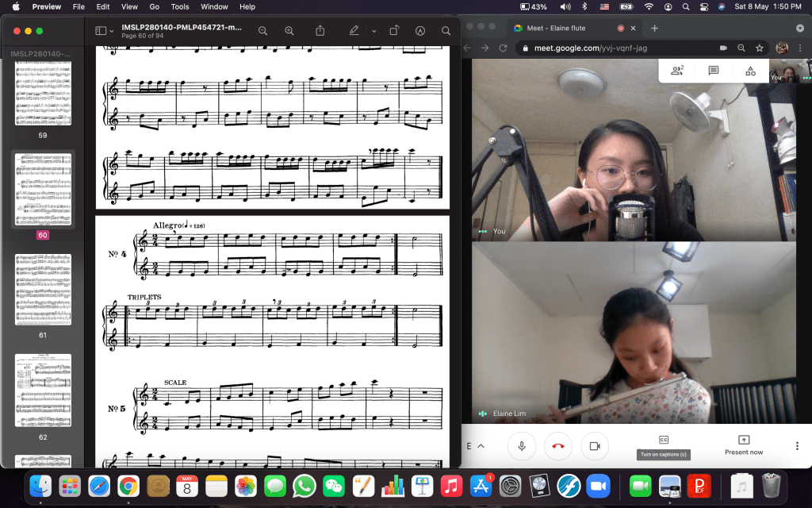Click the Present now button

pyautogui.click(x=743, y=444)
